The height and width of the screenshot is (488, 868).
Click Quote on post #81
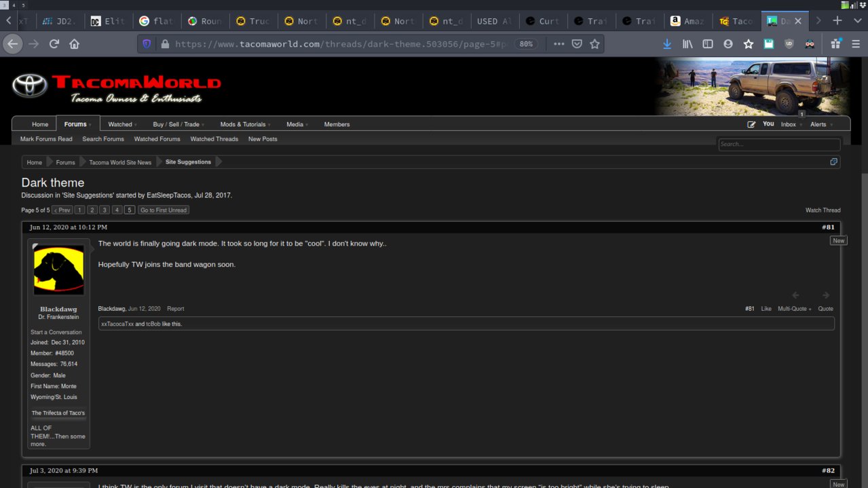point(825,309)
